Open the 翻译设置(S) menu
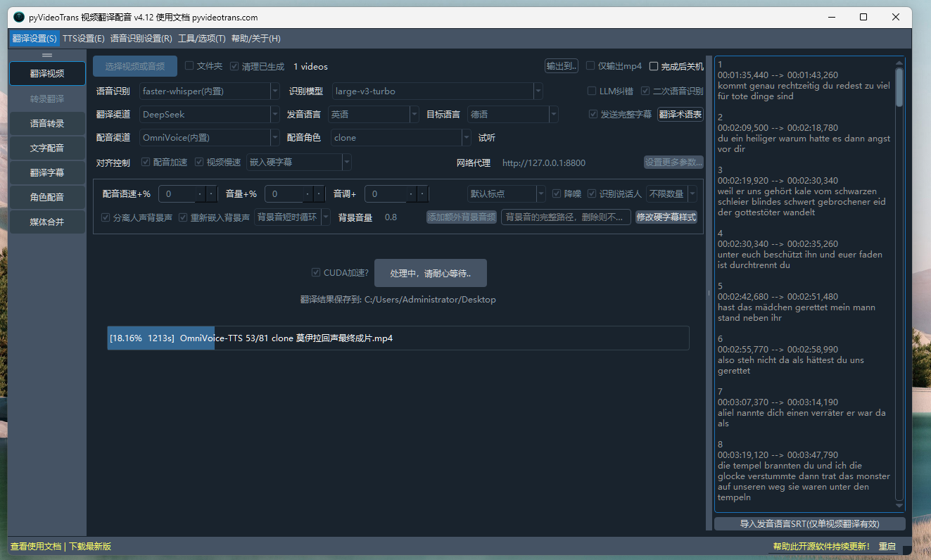The height and width of the screenshot is (560, 931). click(34, 39)
